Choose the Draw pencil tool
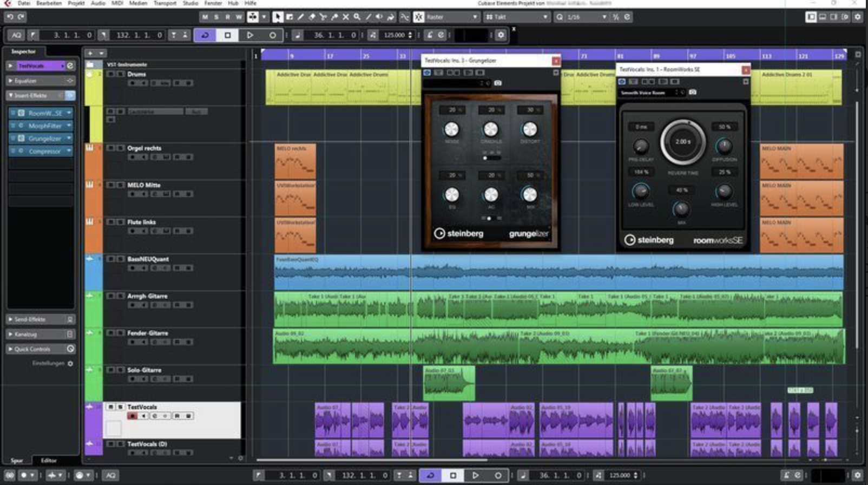Screen dimensions: 868x485 tap(300, 17)
